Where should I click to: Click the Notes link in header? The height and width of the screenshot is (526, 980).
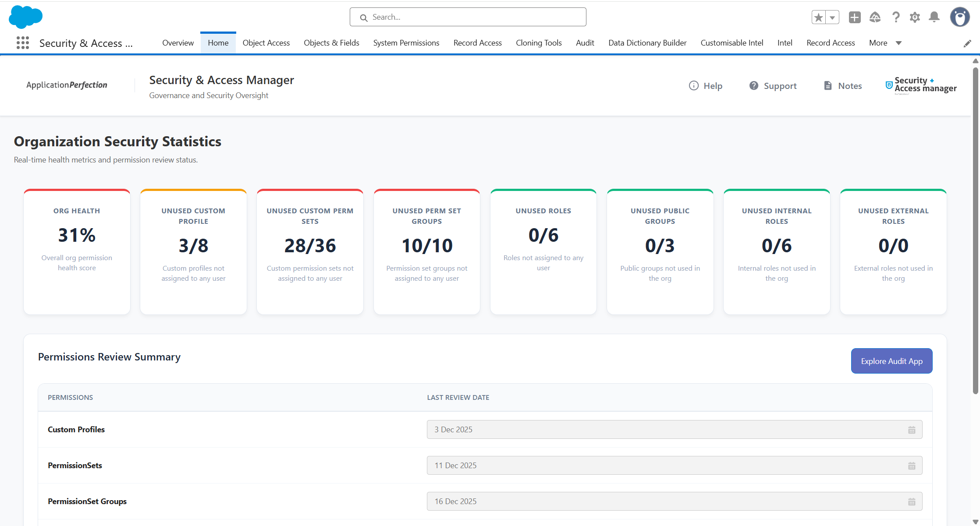click(842, 86)
